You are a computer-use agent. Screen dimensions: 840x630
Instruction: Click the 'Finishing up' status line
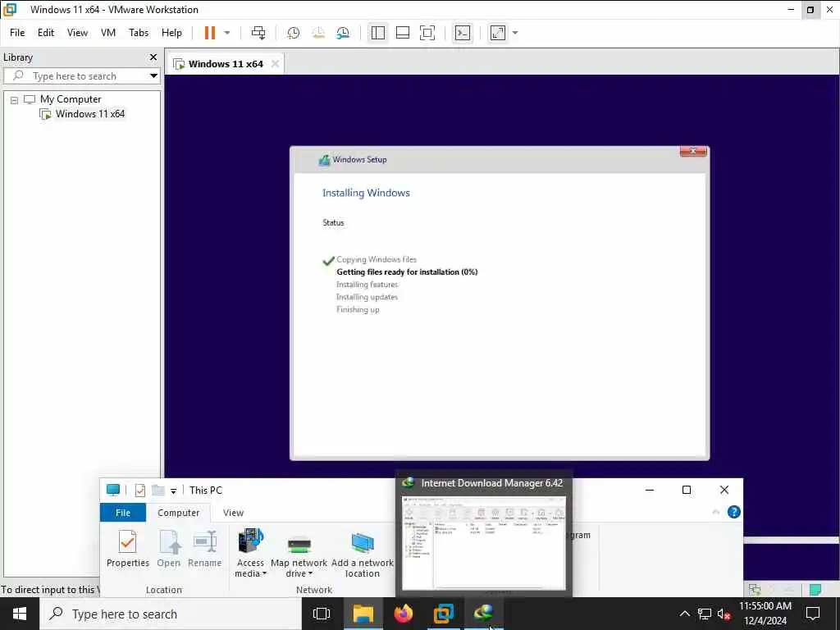tap(358, 309)
